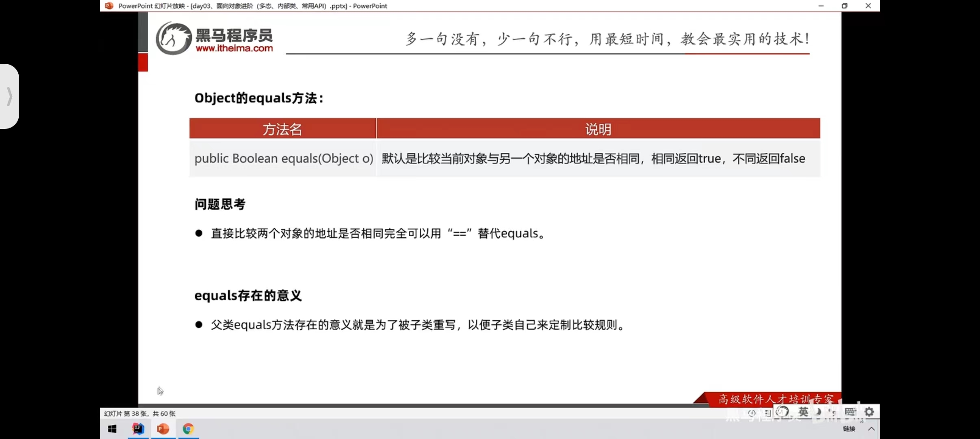Image resolution: width=980 pixels, height=439 pixels.
Task: Expand the collapsed left side panel arrow
Action: point(9,96)
